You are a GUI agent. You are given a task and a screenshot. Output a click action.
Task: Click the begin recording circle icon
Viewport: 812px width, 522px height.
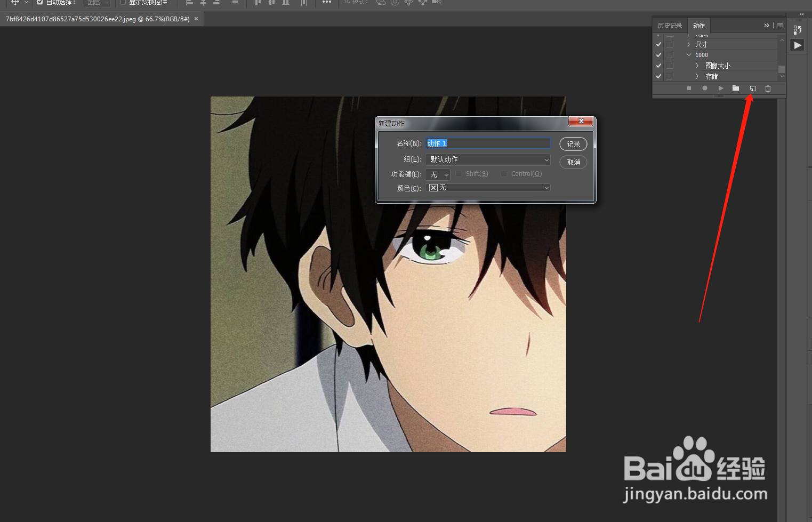coord(705,88)
